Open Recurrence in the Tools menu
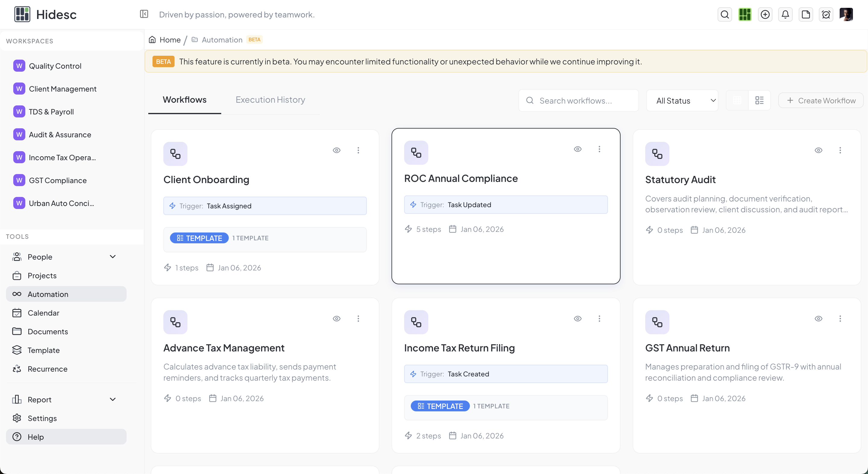The height and width of the screenshot is (474, 868). point(48,369)
